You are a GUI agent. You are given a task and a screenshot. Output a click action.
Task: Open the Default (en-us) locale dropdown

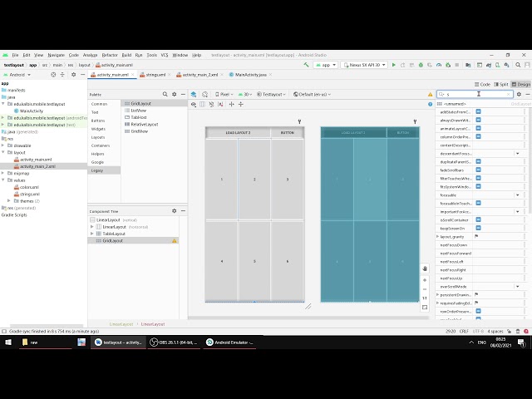click(312, 94)
